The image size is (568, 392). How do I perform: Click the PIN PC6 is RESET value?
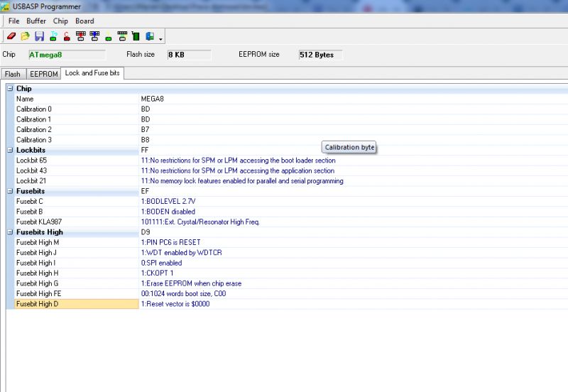tap(170, 242)
